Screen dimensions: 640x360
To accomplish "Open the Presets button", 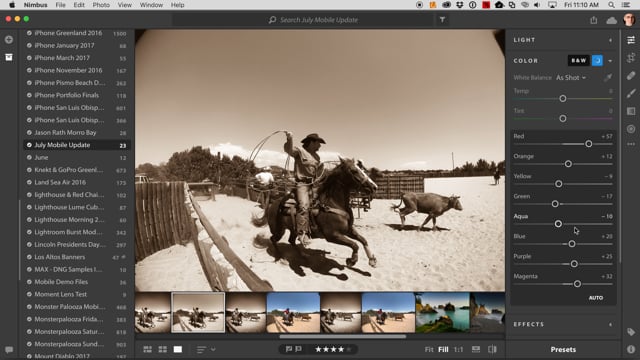I will point(563,349).
